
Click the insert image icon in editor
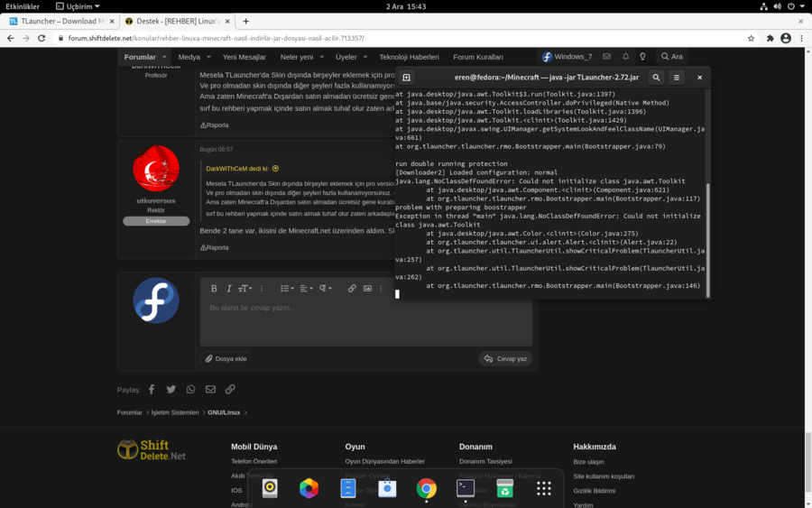click(x=367, y=289)
